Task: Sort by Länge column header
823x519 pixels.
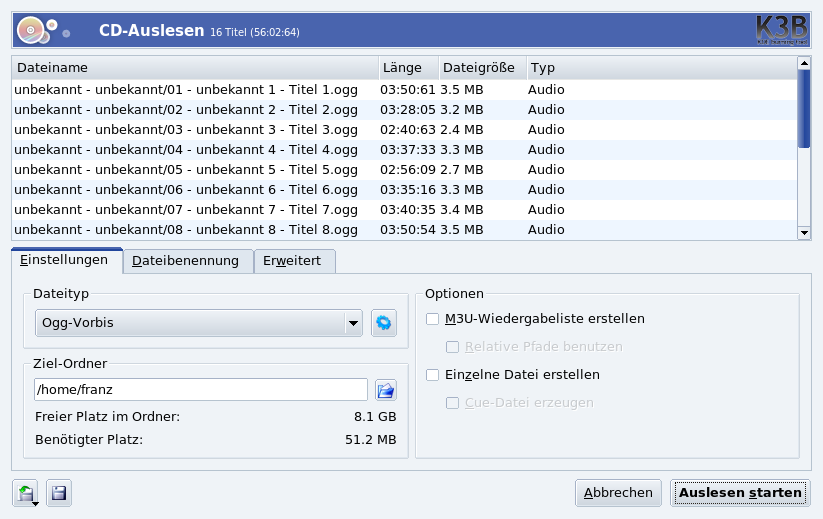Action: click(x=408, y=68)
